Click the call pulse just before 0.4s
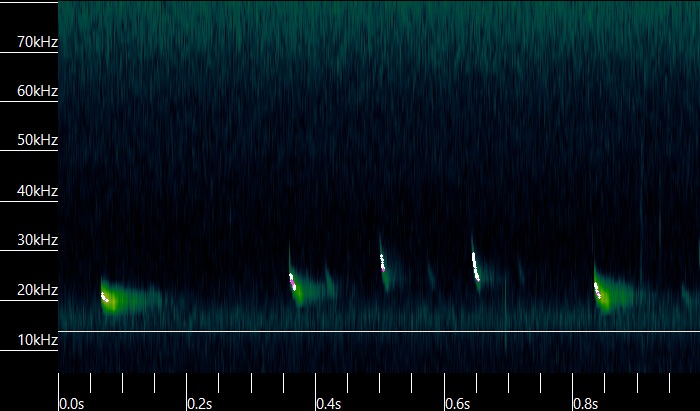This screenshot has width=700, height=411. (293, 282)
